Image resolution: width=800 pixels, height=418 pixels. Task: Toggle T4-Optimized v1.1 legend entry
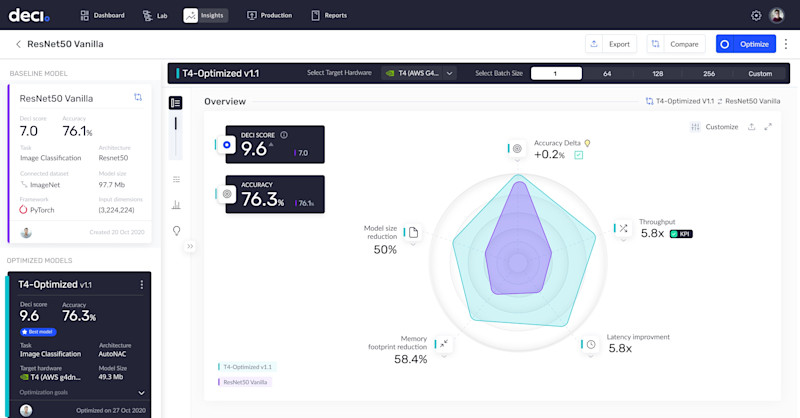pyautogui.click(x=246, y=367)
